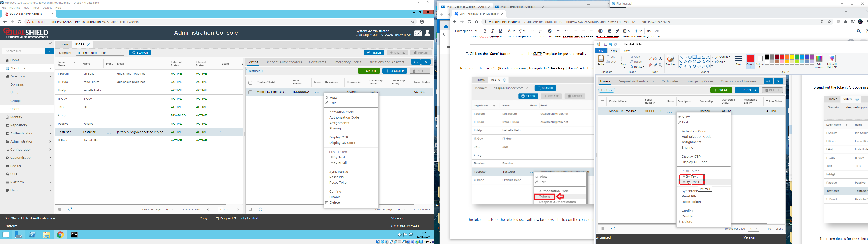Viewport: 868px width, 244px height.
Task: Pick the Fill with colour bucket tool
Action: pyautogui.click(x=655, y=59)
